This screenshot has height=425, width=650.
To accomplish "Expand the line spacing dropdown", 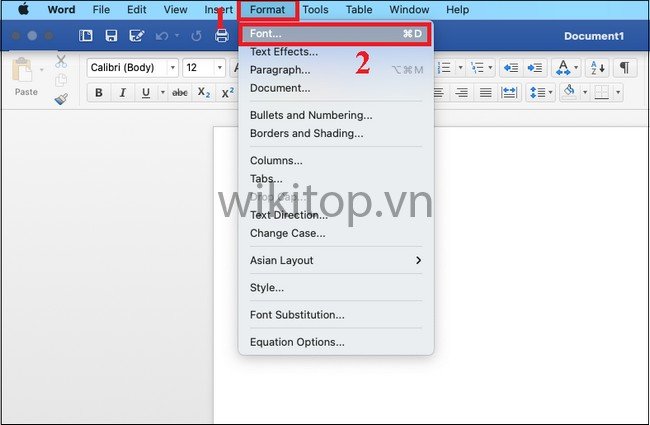I will coord(550,92).
